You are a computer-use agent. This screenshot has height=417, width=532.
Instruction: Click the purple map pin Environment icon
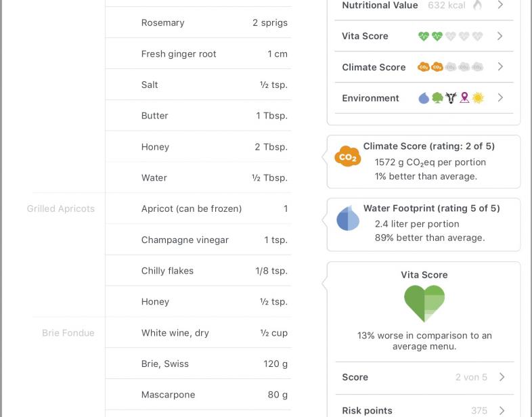[x=464, y=98]
